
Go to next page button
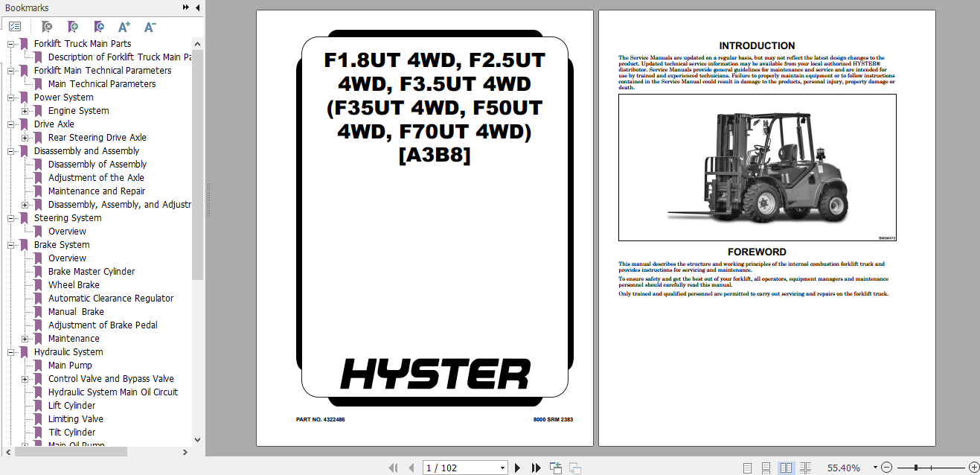point(517,467)
